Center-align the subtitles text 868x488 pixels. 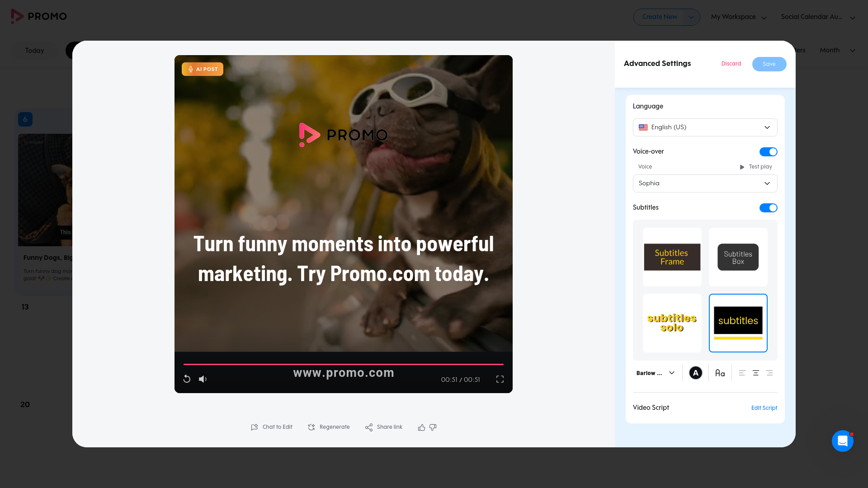(755, 373)
